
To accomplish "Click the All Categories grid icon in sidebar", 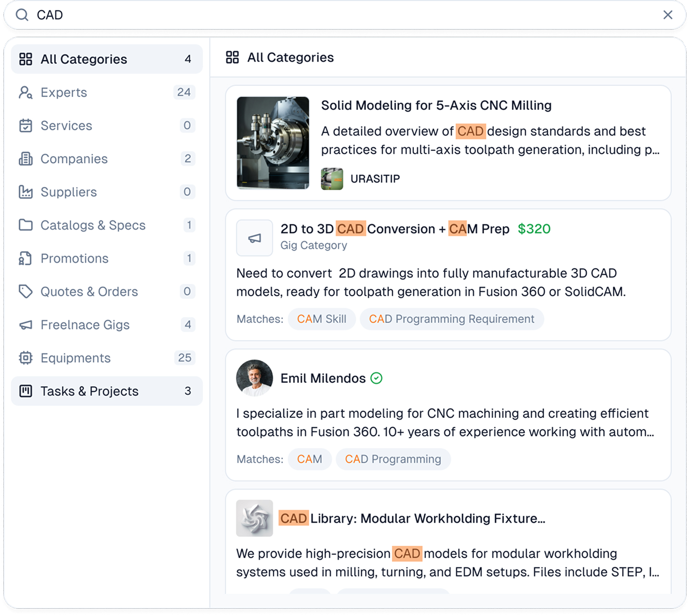I will click(26, 59).
